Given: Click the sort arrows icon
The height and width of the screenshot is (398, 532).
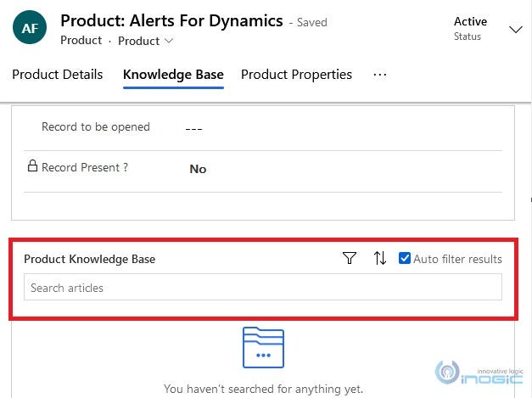Looking at the screenshot, I should point(379,258).
